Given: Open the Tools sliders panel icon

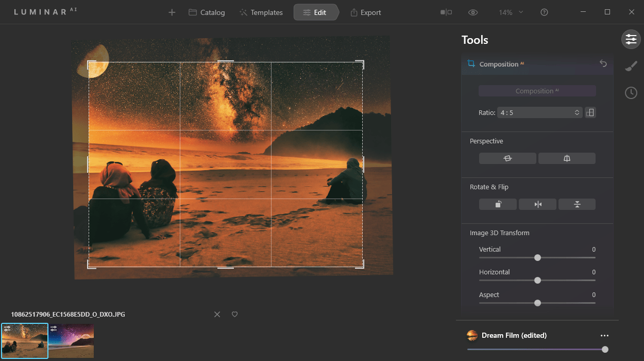Looking at the screenshot, I should [x=631, y=39].
